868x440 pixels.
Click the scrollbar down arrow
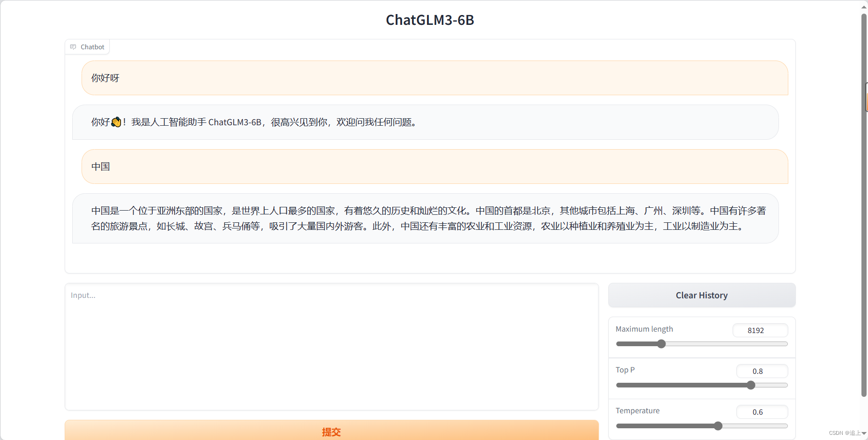pos(864,433)
